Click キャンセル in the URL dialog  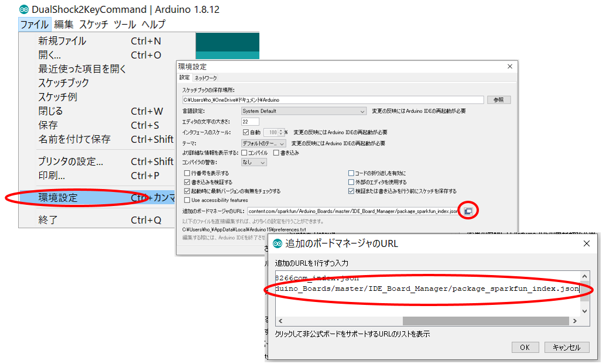567,348
